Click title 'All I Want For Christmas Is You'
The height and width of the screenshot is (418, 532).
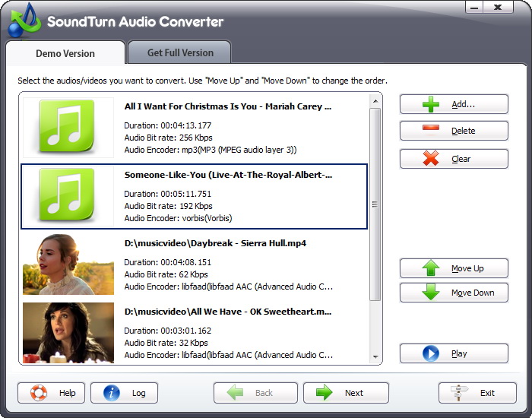coord(190,106)
